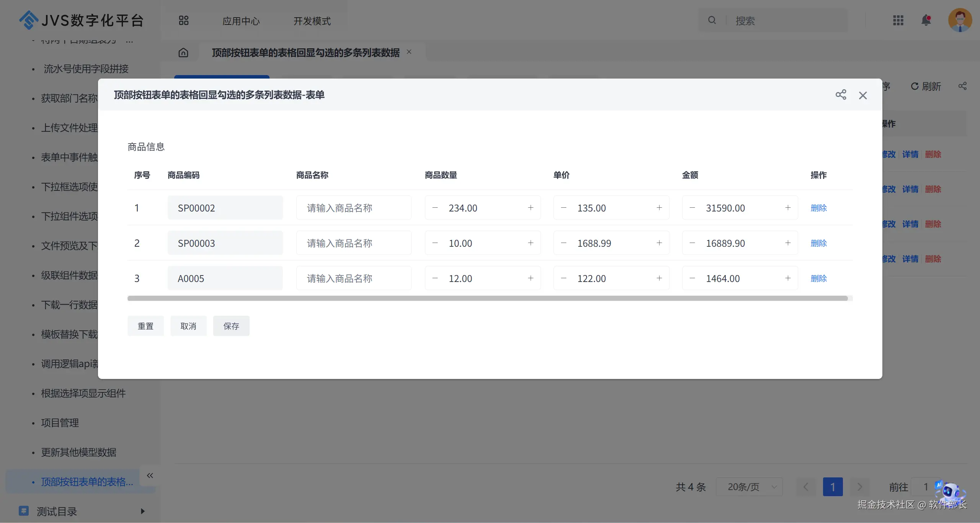The height and width of the screenshot is (523, 980).
Task: Click the user avatar picture
Action: click(960, 20)
